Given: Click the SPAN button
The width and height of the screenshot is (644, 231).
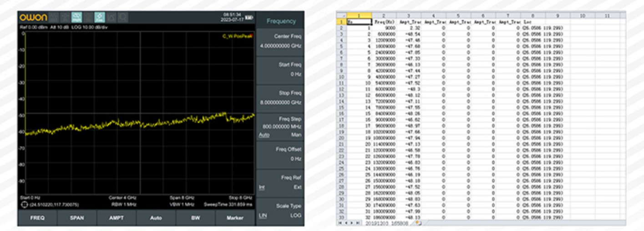Looking at the screenshot, I should [77, 218].
